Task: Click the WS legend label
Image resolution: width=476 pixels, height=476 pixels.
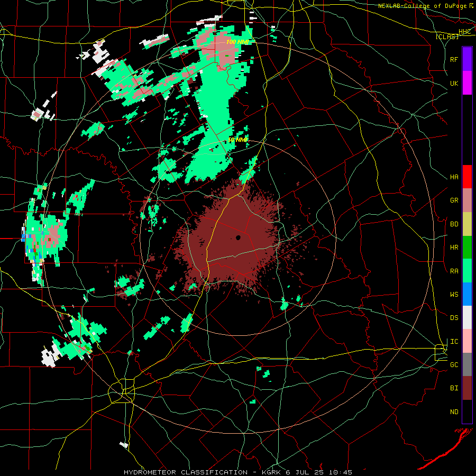Action: 454,295
